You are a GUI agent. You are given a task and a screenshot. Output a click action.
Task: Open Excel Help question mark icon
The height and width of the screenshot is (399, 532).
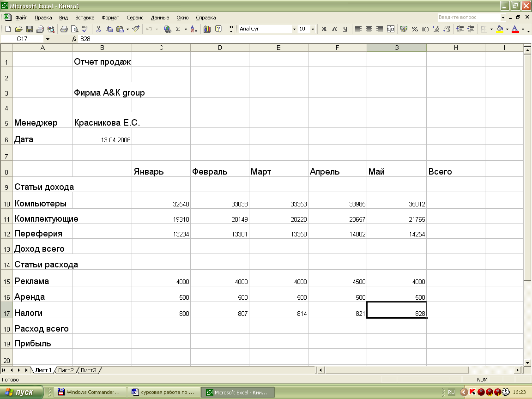218,29
